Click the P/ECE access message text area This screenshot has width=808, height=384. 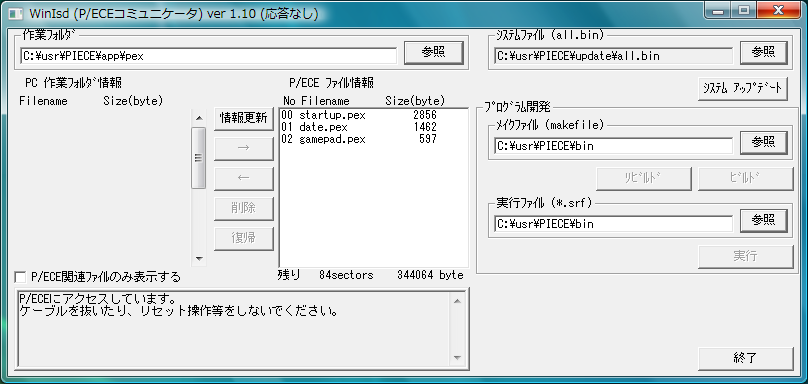(x=234, y=329)
